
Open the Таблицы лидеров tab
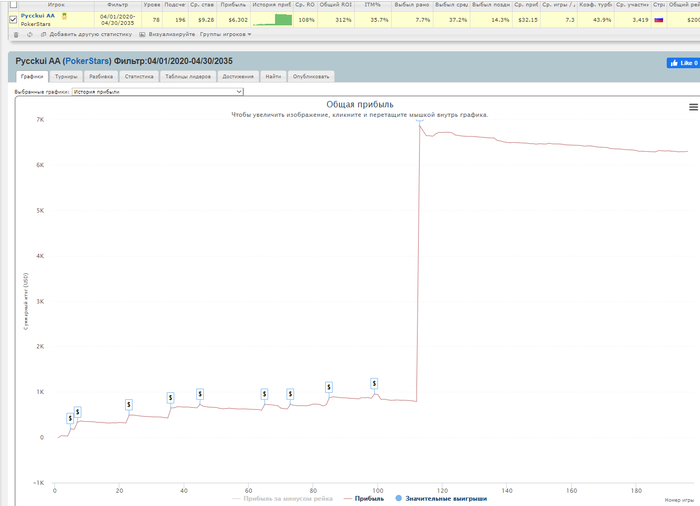[188, 76]
